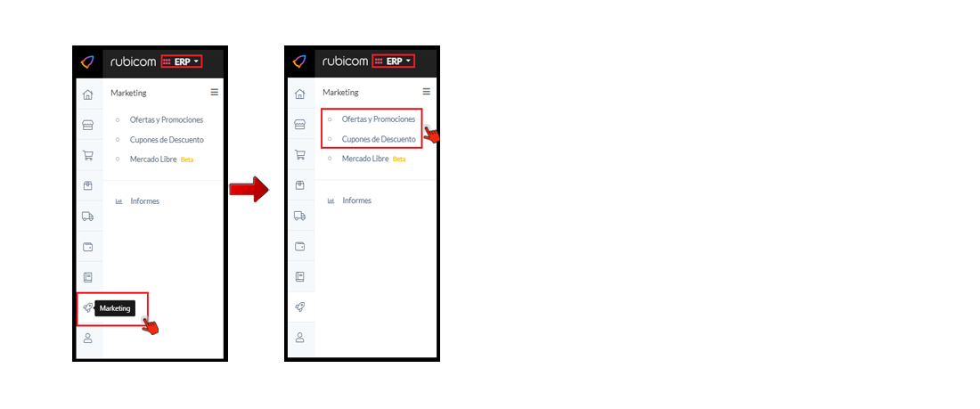Image resolution: width=980 pixels, height=409 pixels.
Task: Select the accounting book icon in the left panel sidebar
Action: [x=87, y=277]
